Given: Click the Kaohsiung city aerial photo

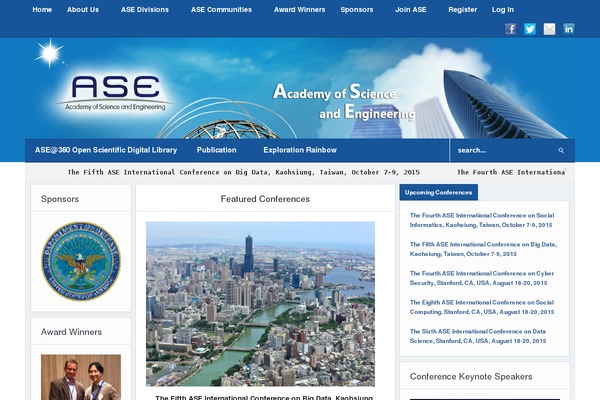Looking at the screenshot, I should 260,304.
